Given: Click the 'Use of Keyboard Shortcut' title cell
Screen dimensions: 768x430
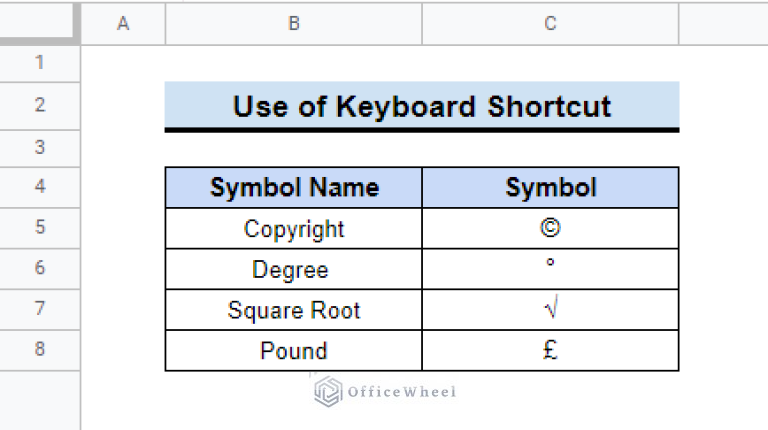Looking at the screenshot, I should click(422, 106).
